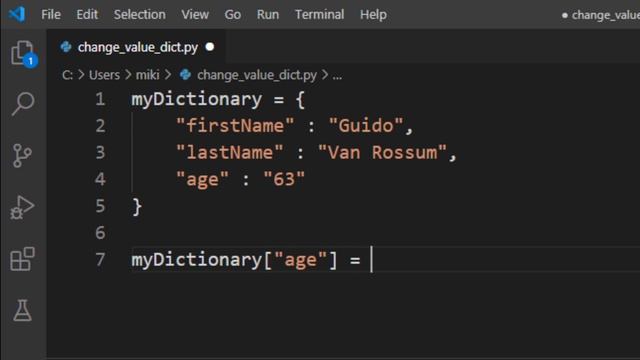
Task: Open the Source Control view icon
Action: tap(22, 156)
